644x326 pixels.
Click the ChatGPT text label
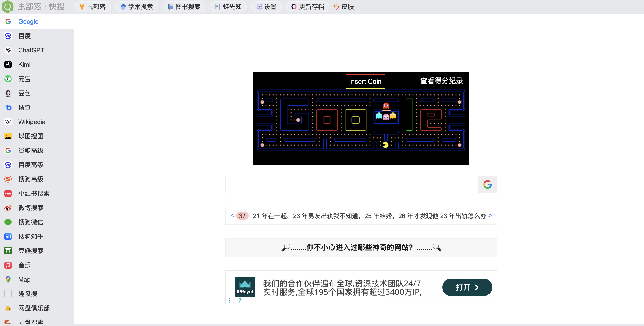point(31,50)
